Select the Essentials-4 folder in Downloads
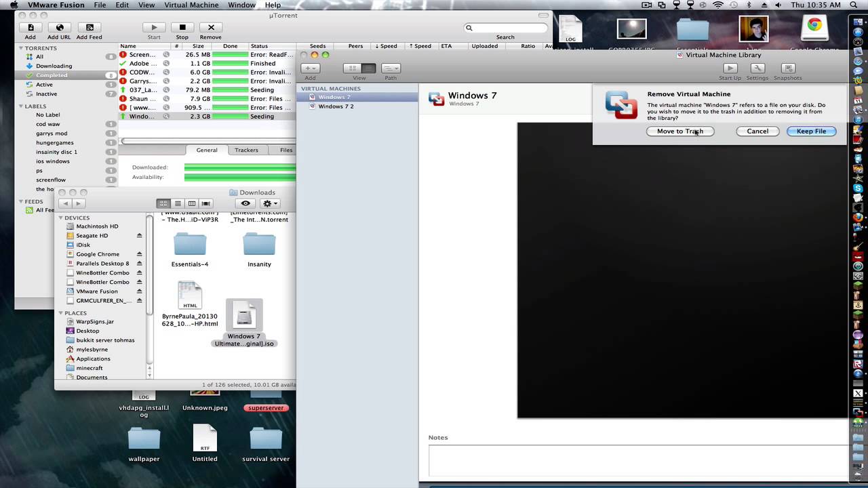 (x=190, y=249)
